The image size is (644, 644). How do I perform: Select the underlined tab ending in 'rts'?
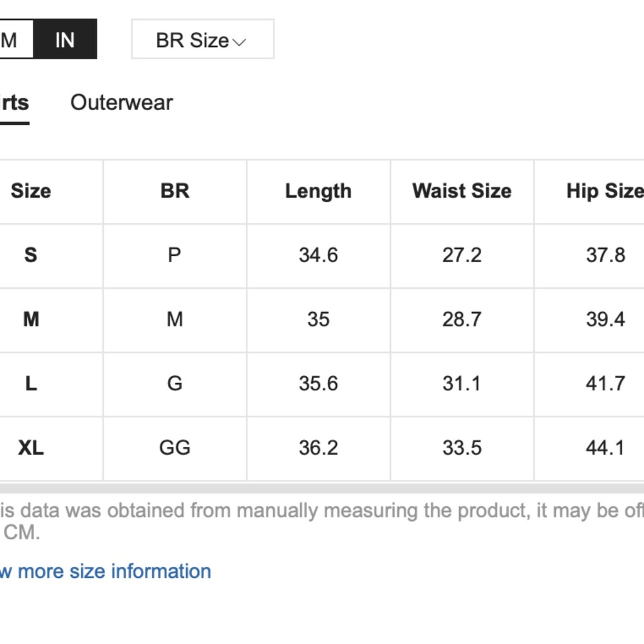(x=14, y=102)
